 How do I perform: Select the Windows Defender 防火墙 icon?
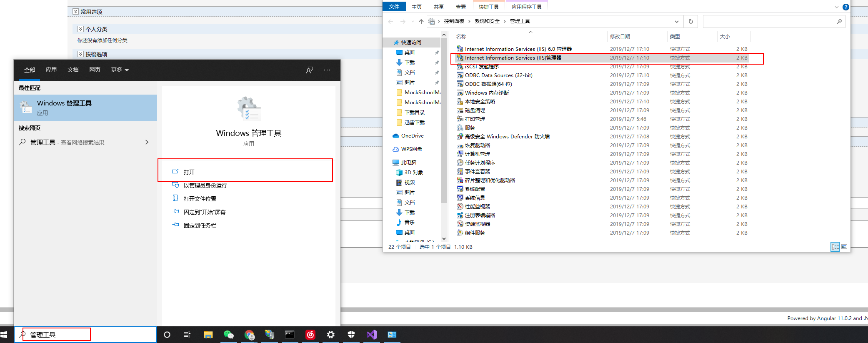point(460,136)
